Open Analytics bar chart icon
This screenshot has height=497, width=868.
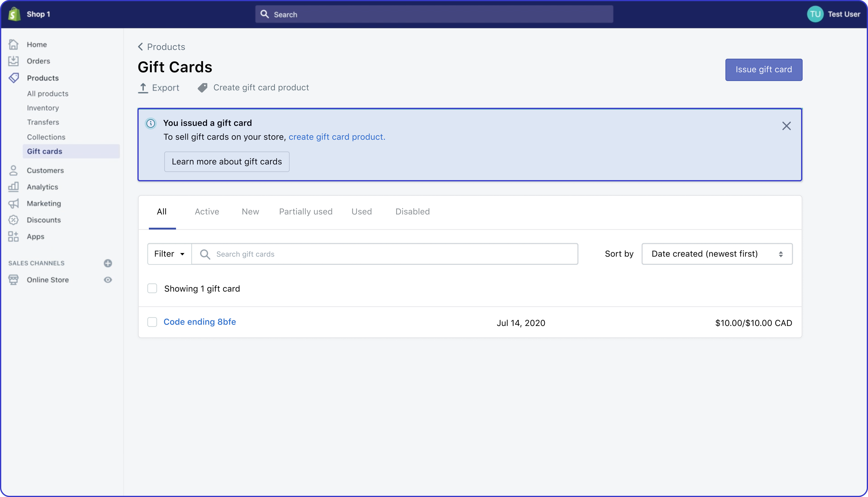(x=14, y=187)
